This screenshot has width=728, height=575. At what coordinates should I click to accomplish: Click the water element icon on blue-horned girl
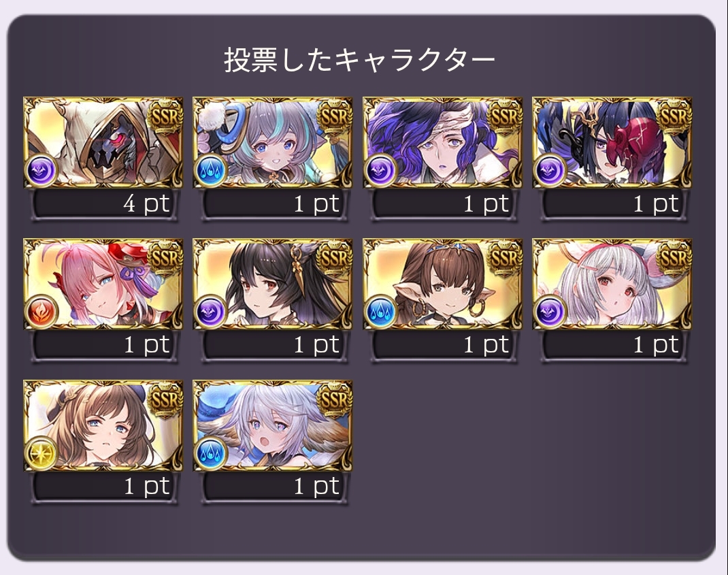tap(211, 170)
